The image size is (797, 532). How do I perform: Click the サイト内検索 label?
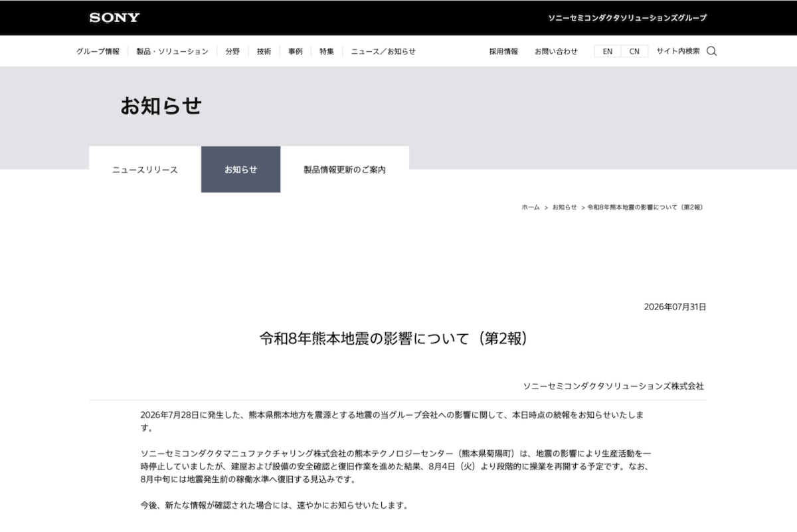tap(678, 51)
